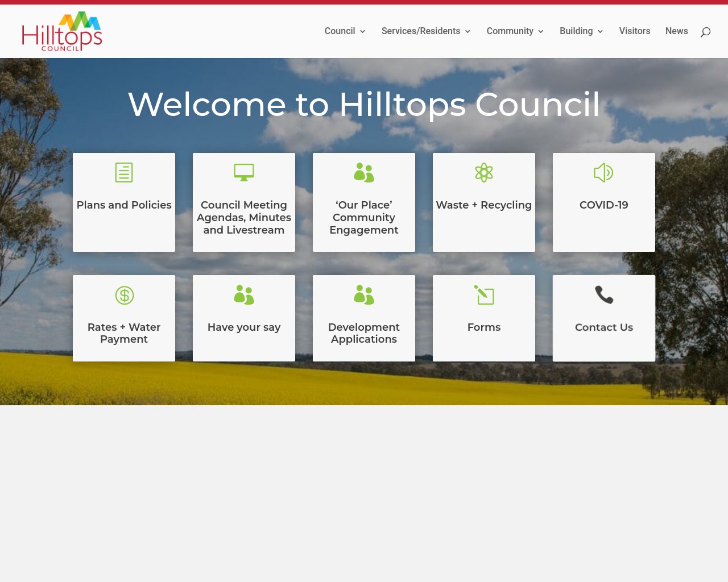Click the Welcome to Hilltops Council heading
This screenshot has height=582, width=728.
pos(364,105)
